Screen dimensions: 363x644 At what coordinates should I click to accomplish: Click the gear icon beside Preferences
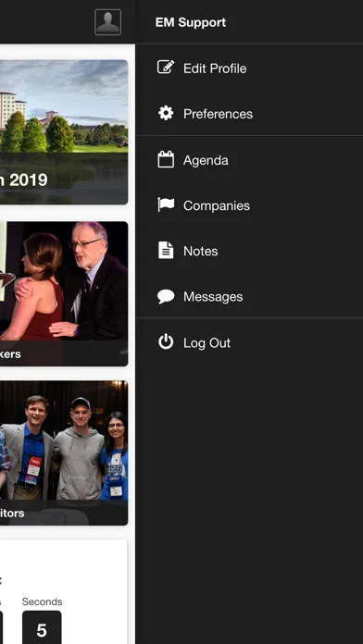pyautogui.click(x=166, y=113)
